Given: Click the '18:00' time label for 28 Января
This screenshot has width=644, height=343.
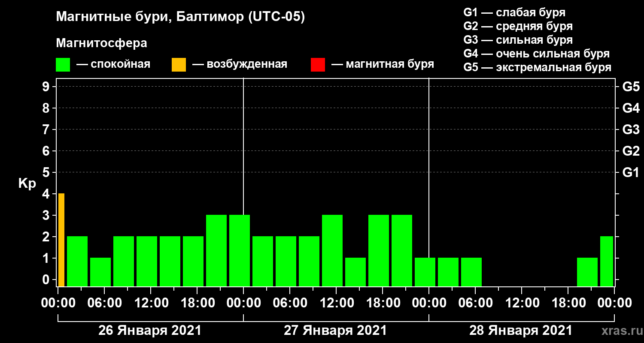Looking at the screenshot, I should coord(568,303).
